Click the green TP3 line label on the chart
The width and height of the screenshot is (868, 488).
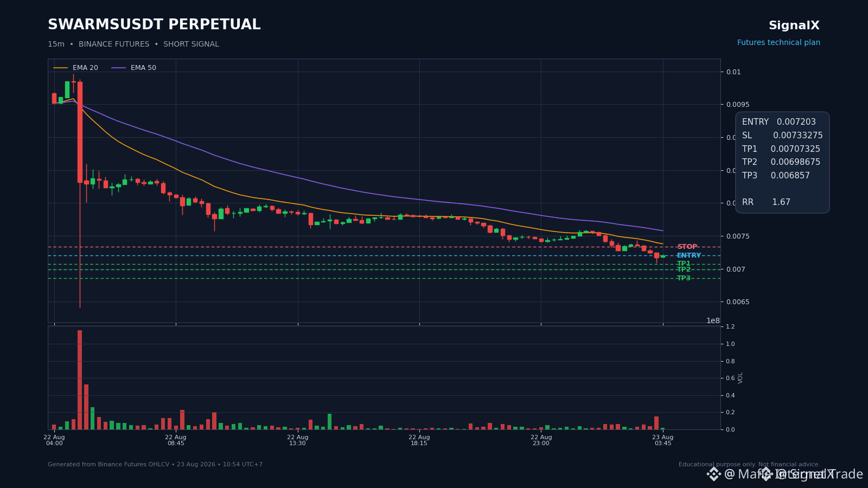click(684, 278)
